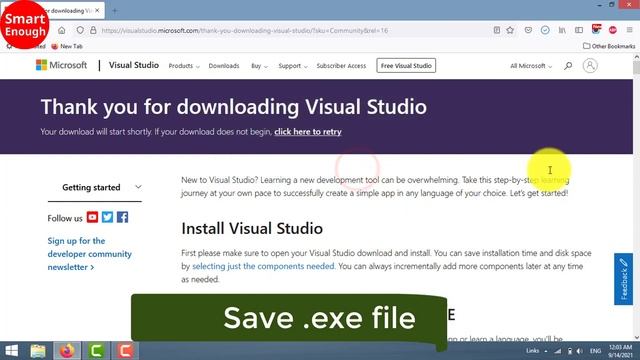Open the red ABP extension icon
Viewport: 640px width, 360px height.
pos(613,30)
